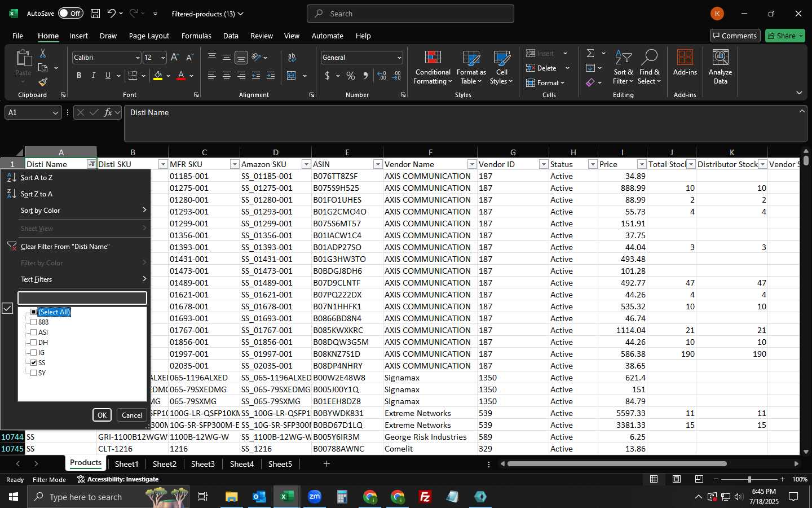The height and width of the screenshot is (508, 812).
Task: Check the ASI filter checkbox
Action: [34, 332]
